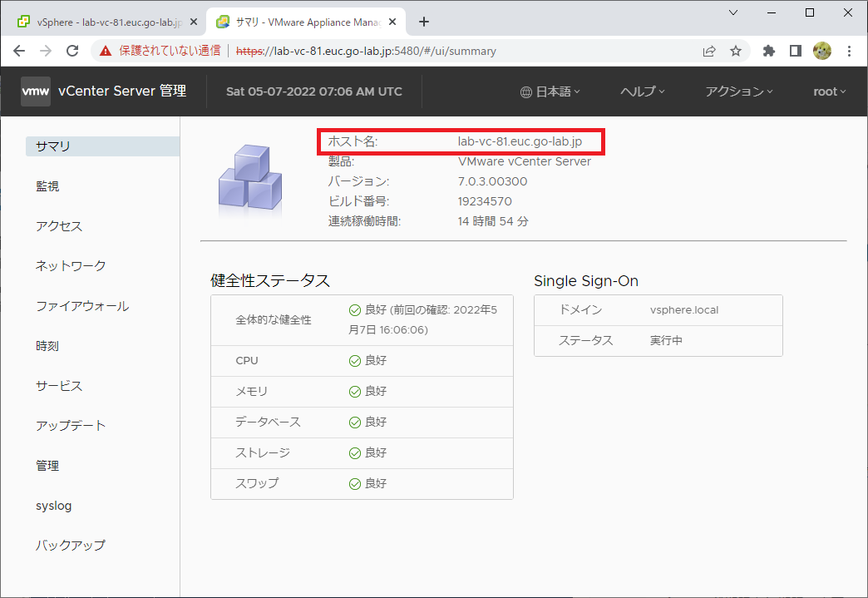Click hostname value lab-vc-81.euc.go-lab.jp
Image resolution: width=868 pixels, height=598 pixels.
[x=520, y=141]
